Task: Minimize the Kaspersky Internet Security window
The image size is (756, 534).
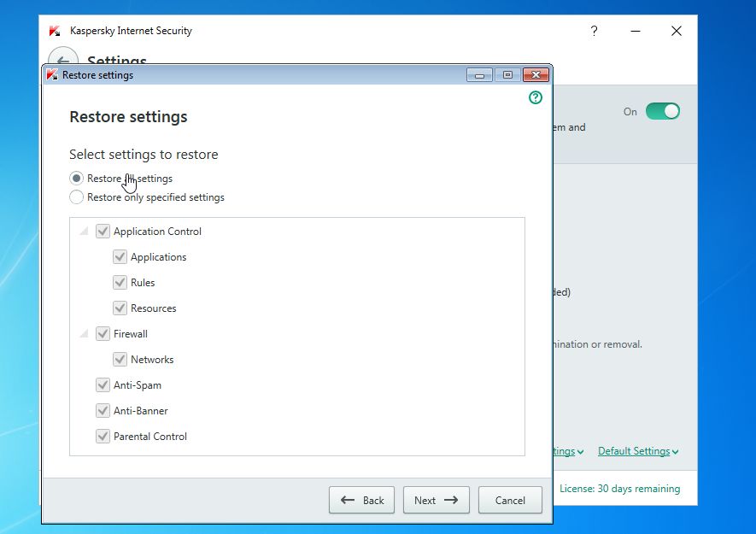Action: (636, 31)
